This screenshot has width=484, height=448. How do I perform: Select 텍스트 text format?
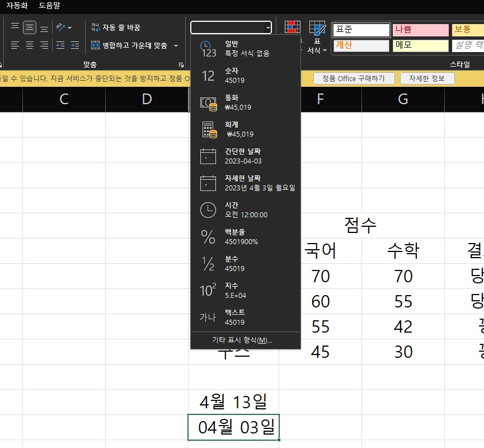click(246, 318)
